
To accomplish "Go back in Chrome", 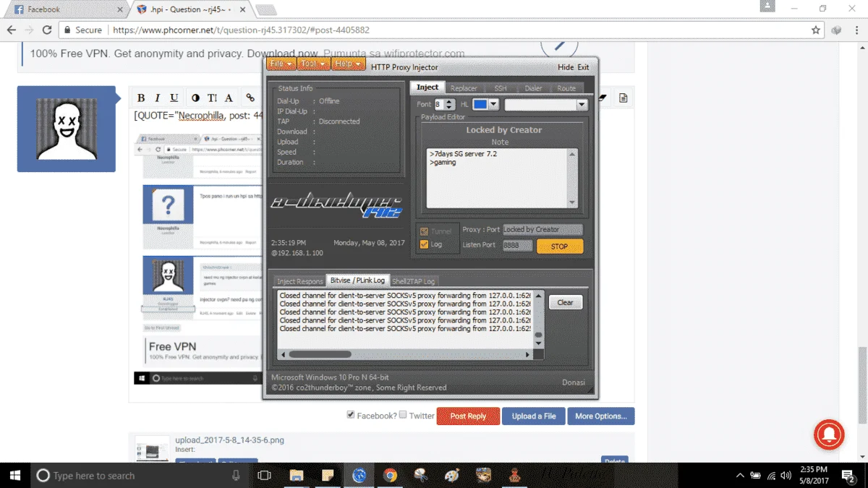I will click(x=11, y=30).
